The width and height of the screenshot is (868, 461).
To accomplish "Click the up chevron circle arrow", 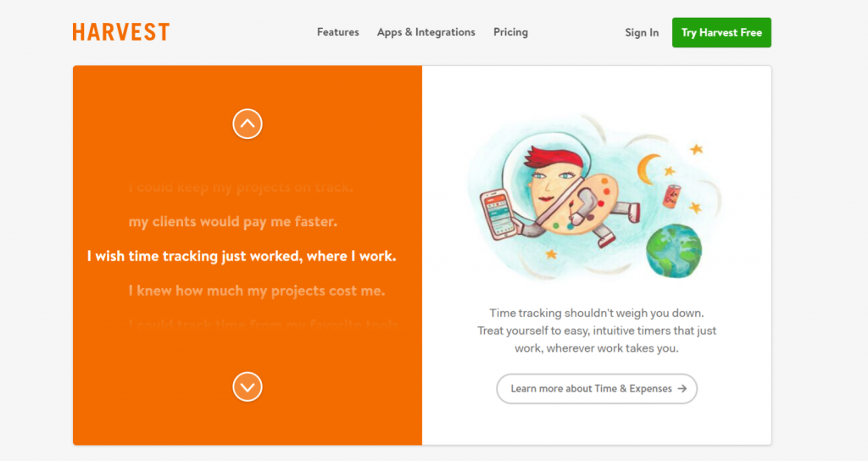I will (248, 124).
